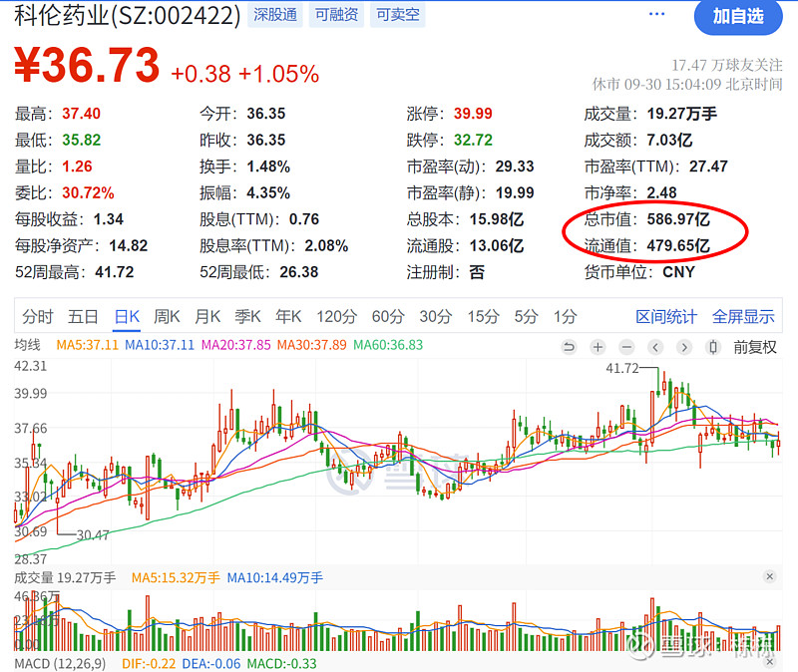The image size is (798, 672).
Task: Click the 加自选 button
Action: pos(738,16)
